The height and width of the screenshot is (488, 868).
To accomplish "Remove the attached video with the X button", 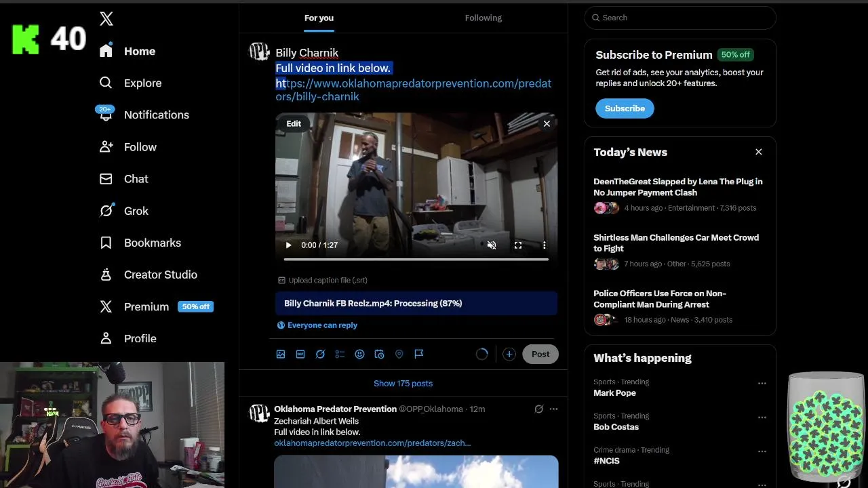I will (547, 123).
